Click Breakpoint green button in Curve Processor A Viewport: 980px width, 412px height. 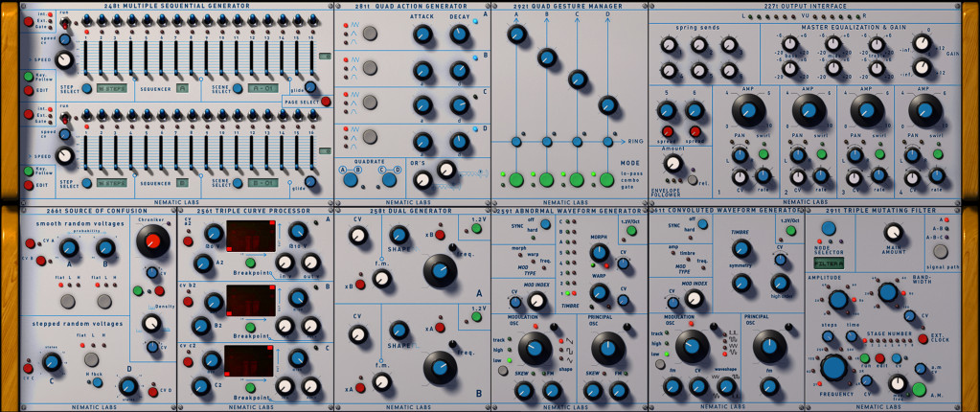point(250,262)
